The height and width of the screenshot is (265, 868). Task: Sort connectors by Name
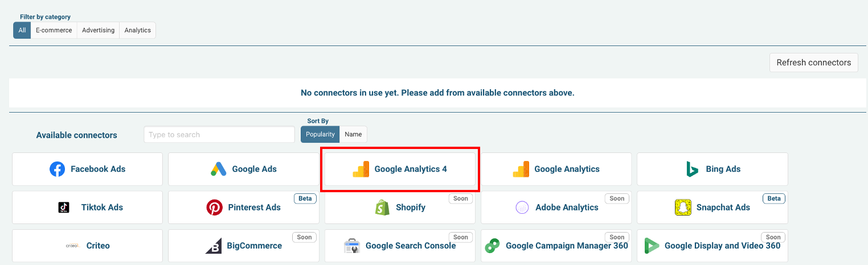pos(353,134)
